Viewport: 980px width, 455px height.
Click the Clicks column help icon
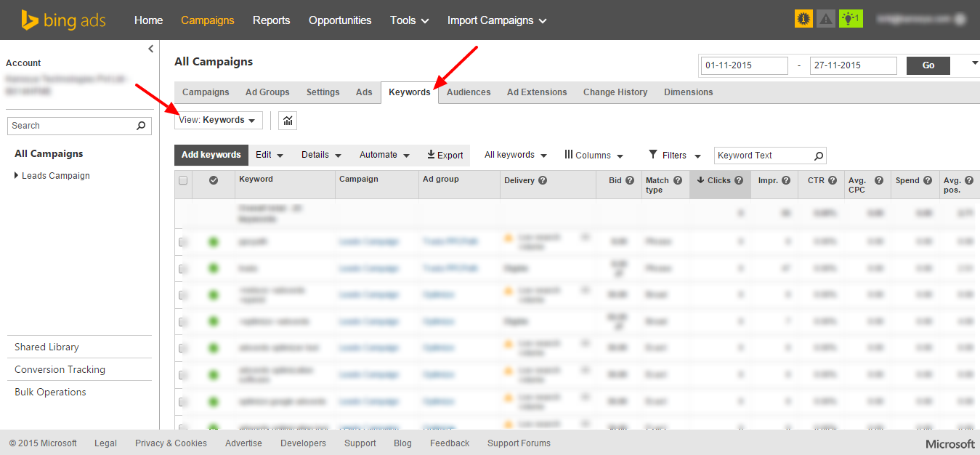tap(739, 180)
